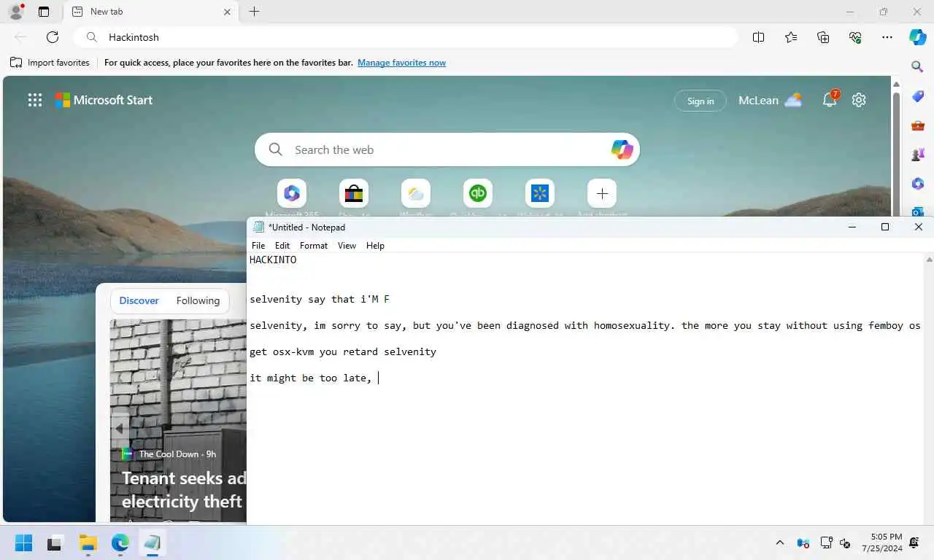Open the Microsoft 365 quick link tile
Screen dimensions: 934x560
[x=292, y=194]
